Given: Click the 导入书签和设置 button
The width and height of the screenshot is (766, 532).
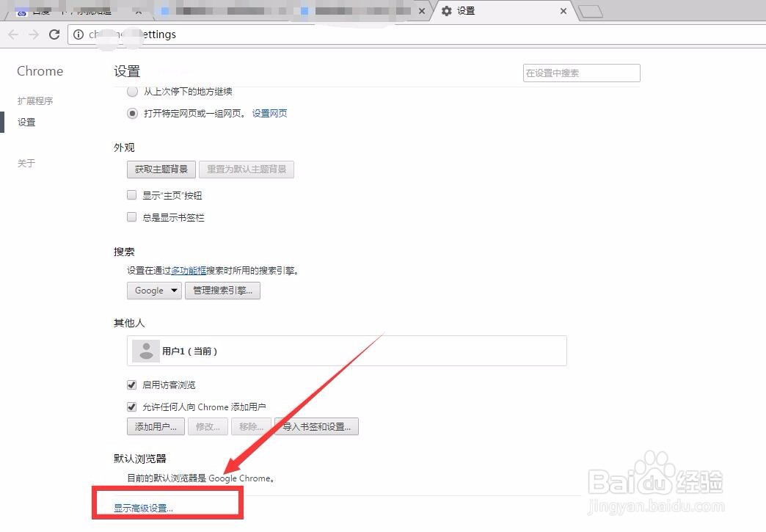Looking at the screenshot, I should (x=316, y=426).
